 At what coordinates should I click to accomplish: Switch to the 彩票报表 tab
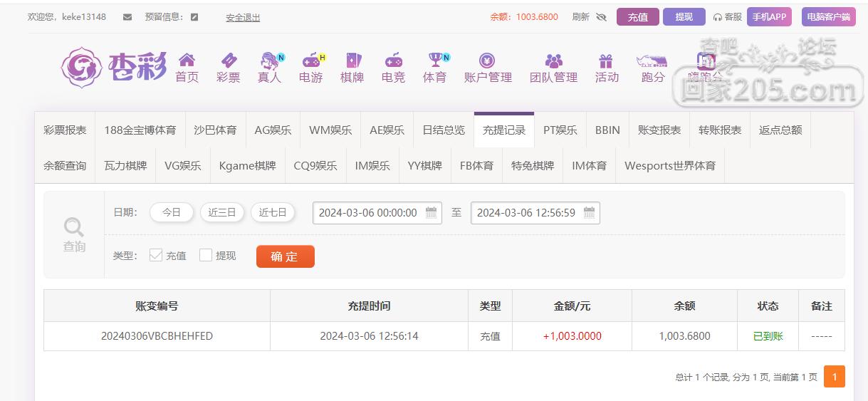(65, 130)
